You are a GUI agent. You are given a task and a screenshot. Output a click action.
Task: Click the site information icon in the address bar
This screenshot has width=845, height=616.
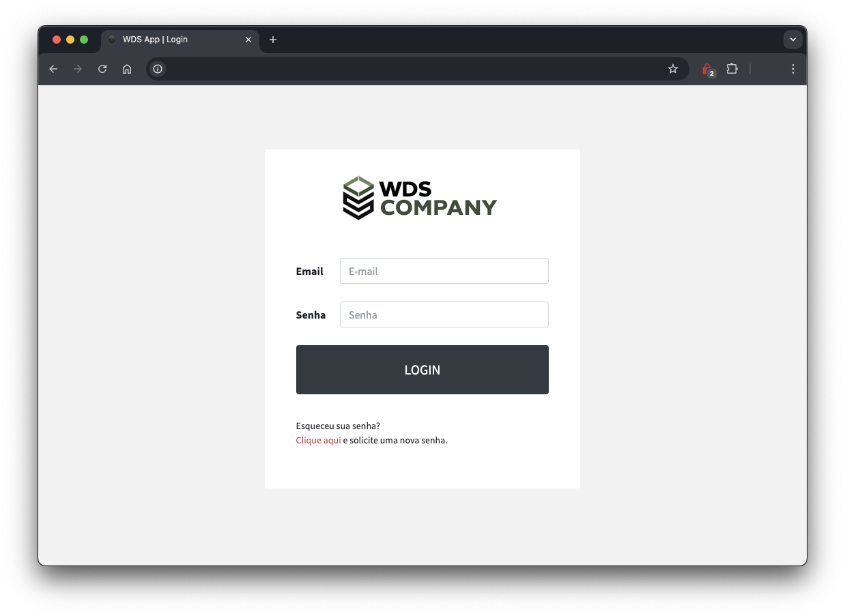point(157,68)
